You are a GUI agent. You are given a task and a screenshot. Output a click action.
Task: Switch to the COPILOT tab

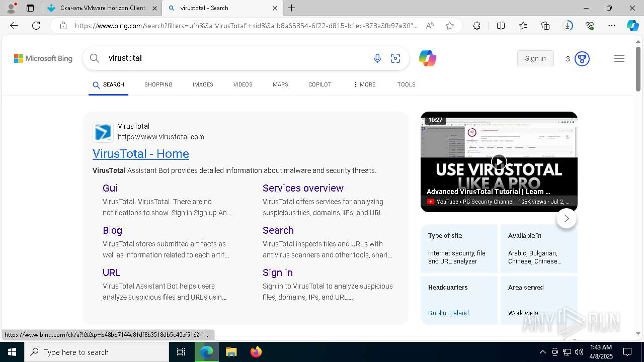point(320,84)
